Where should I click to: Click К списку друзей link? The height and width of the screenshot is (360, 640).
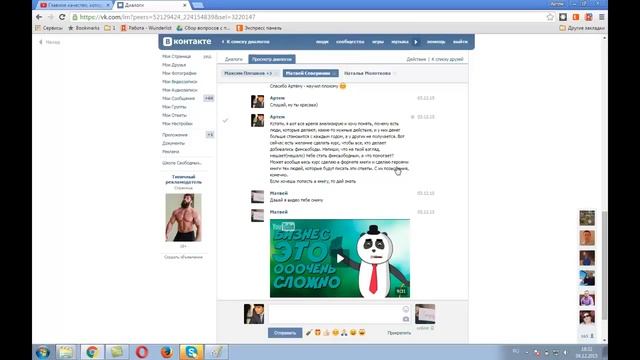pos(447,59)
